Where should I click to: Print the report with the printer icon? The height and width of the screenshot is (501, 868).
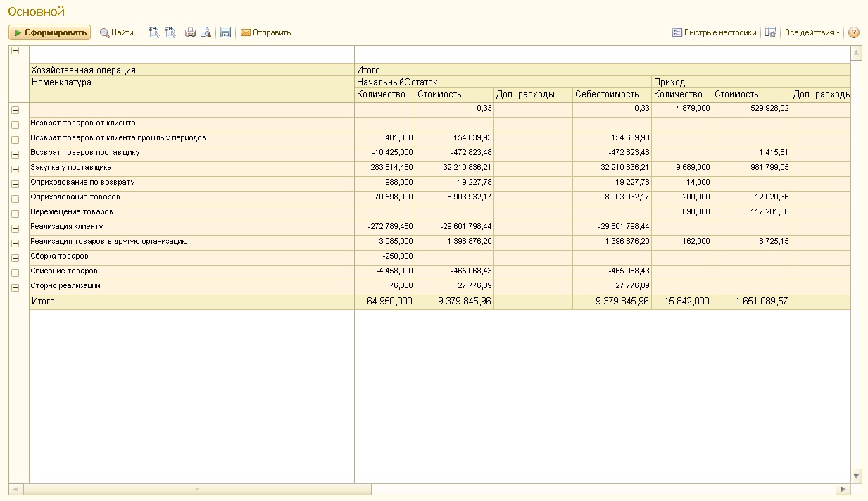click(x=190, y=32)
